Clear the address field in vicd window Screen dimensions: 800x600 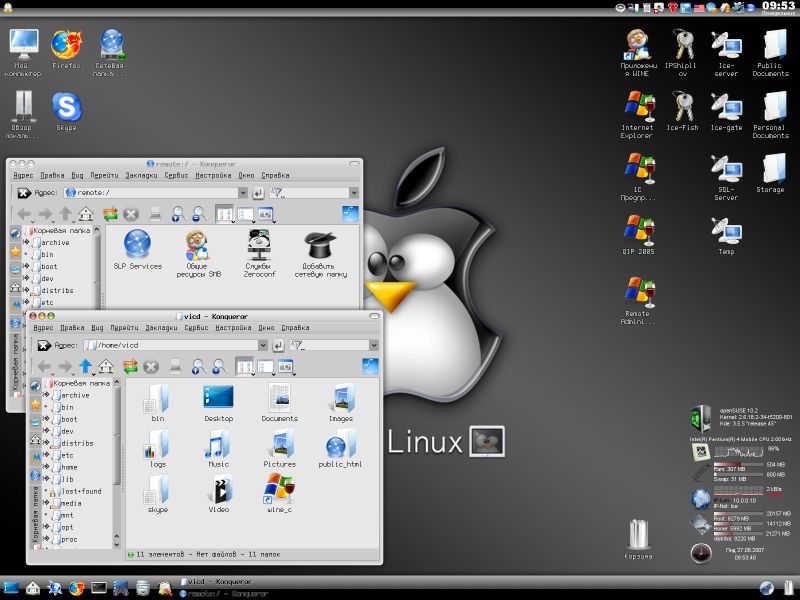(x=44, y=345)
